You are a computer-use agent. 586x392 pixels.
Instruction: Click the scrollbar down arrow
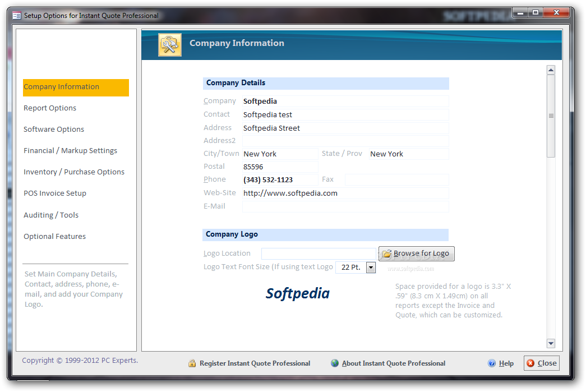(551, 343)
